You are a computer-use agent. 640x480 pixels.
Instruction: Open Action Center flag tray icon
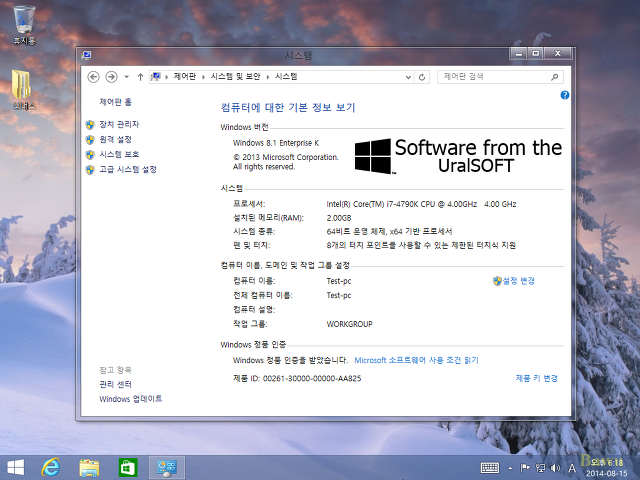point(525,468)
